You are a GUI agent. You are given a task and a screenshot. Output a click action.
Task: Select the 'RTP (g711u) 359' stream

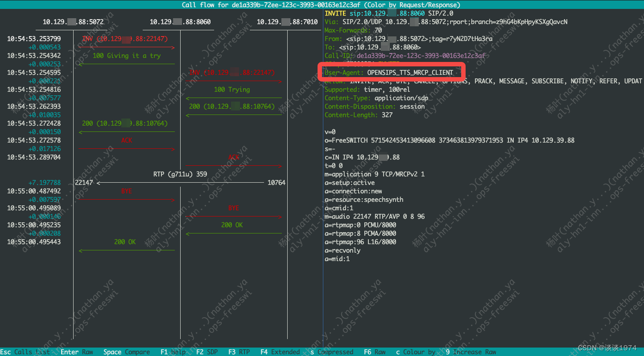pyautogui.click(x=180, y=174)
